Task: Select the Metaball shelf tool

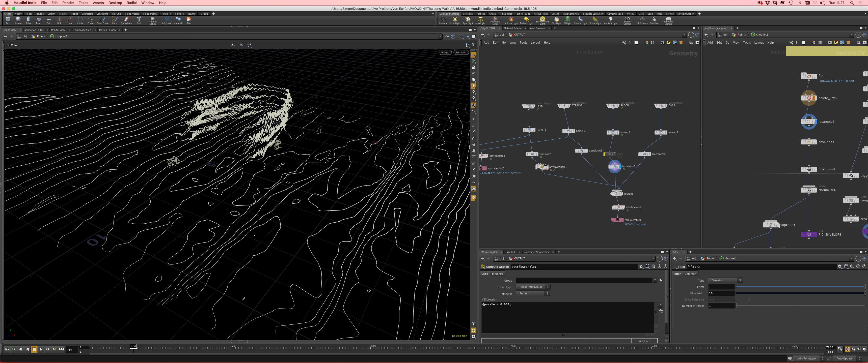Action: click(178, 20)
